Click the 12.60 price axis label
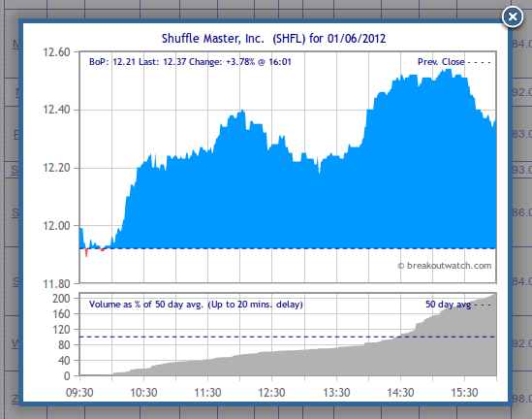 pyautogui.click(x=56, y=52)
